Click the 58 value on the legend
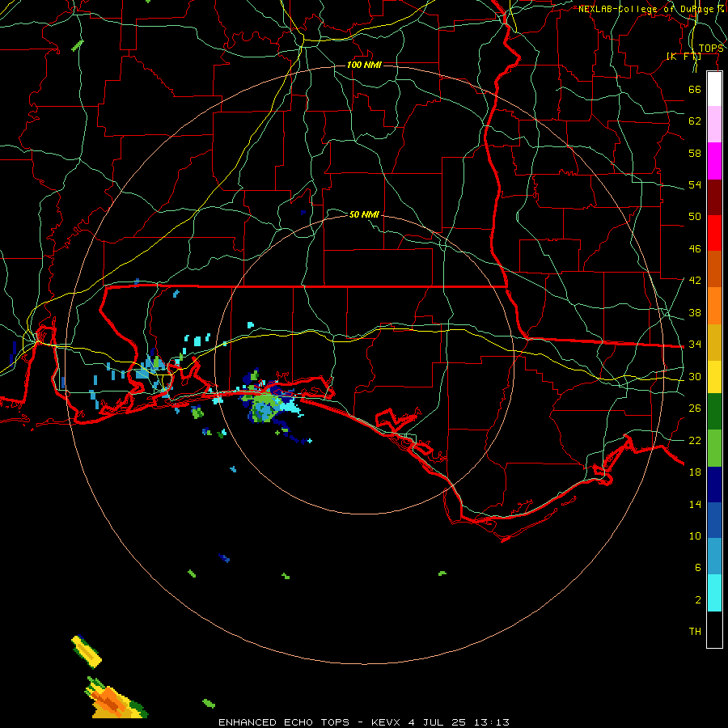 click(x=695, y=153)
